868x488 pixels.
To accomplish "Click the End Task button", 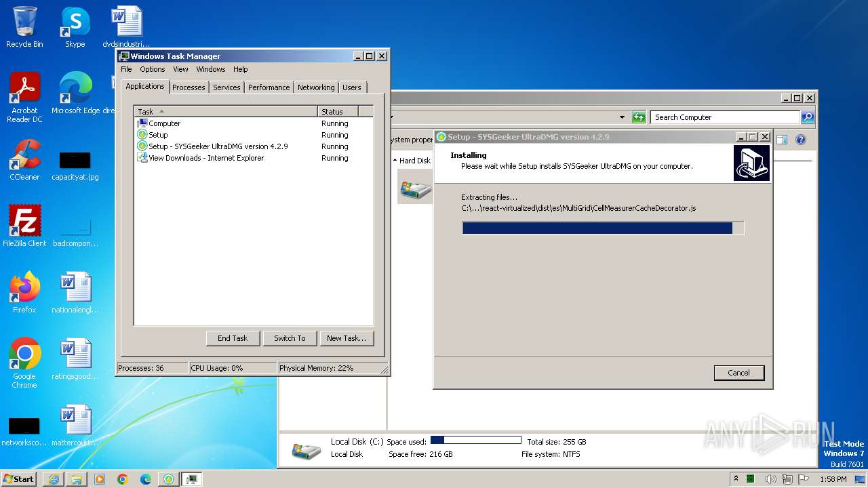I will click(x=233, y=338).
